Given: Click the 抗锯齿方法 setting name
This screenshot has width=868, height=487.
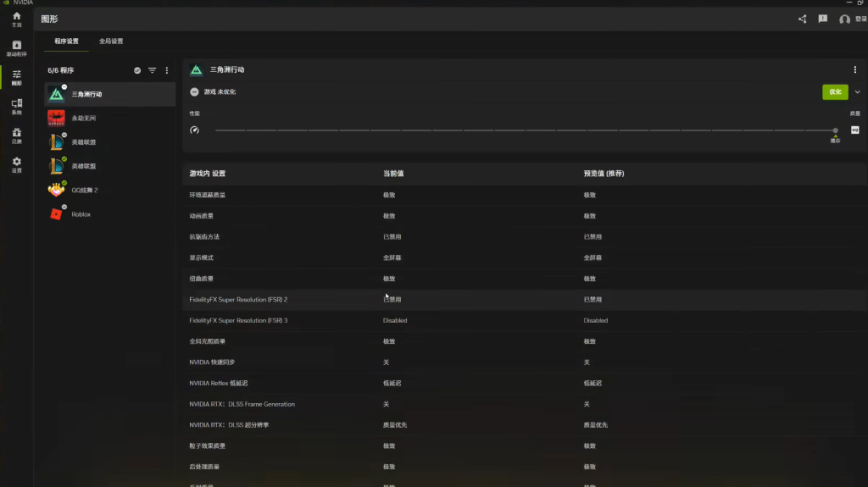Looking at the screenshot, I should pyautogui.click(x=204, y=237).
